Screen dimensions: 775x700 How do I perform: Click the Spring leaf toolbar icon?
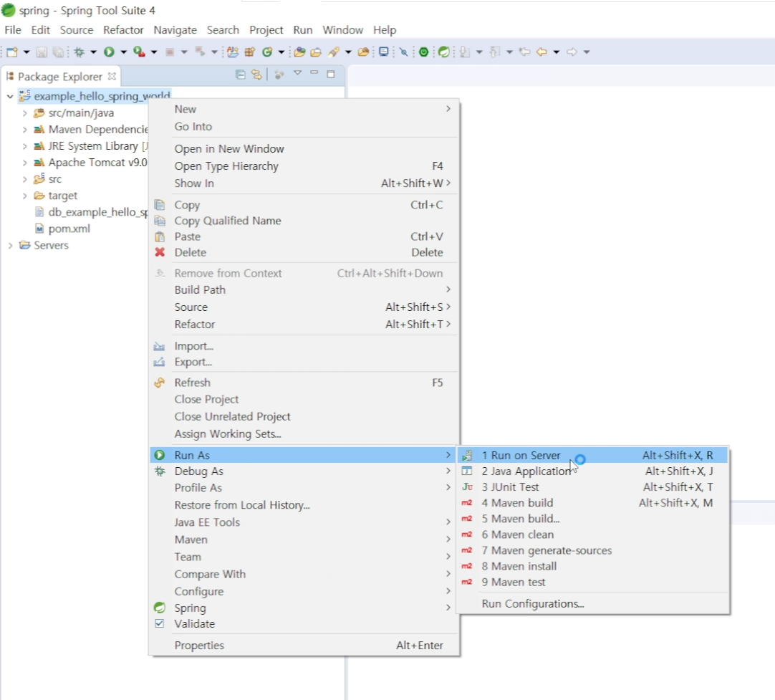click(444, 52)
